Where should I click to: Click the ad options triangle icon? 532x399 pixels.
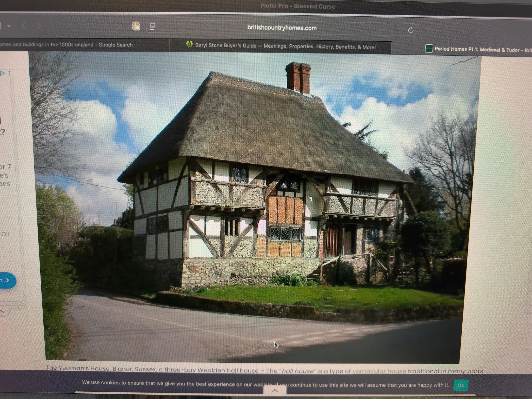point(3,73)
